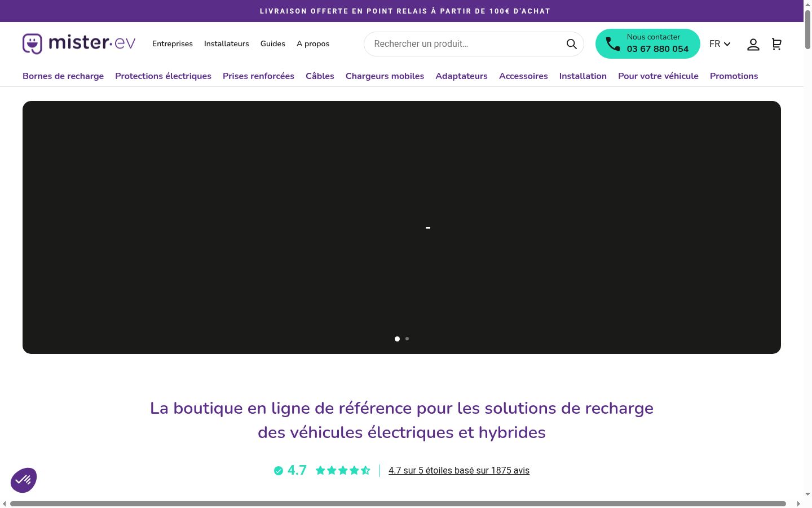Click the five-star rating graphic

click(343, 471)
